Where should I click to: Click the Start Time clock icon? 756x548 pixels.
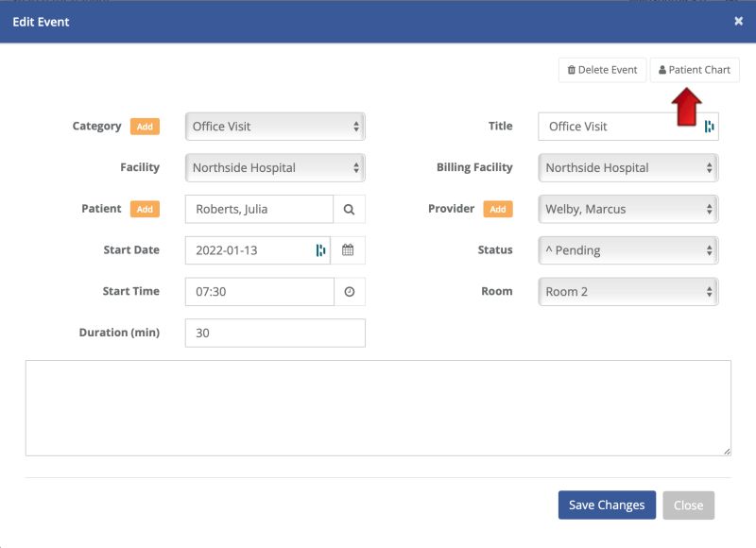point(349,292)
